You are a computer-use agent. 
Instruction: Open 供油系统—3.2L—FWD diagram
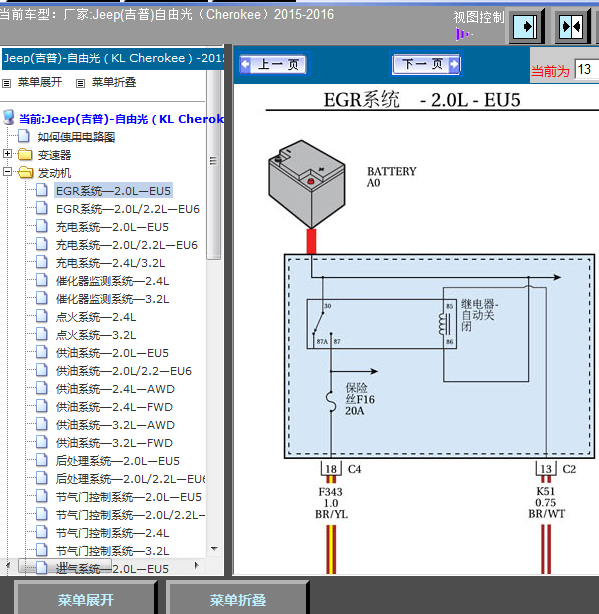tap(114, 443)
